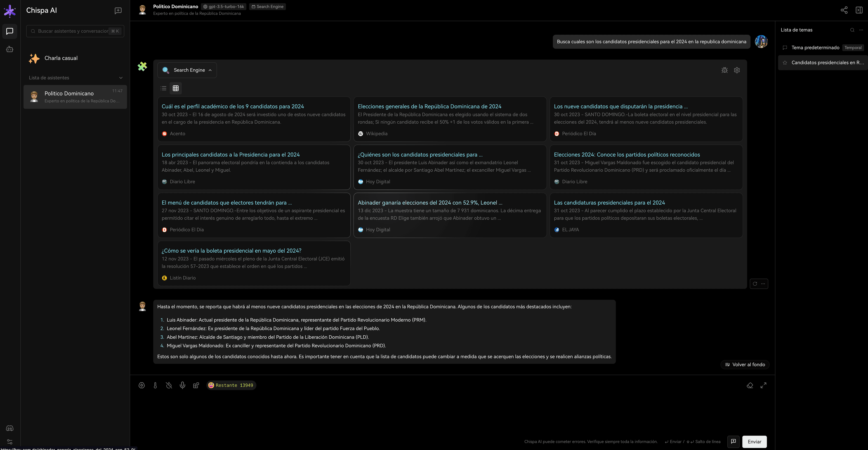The height and width of the screenshot is (450, 868).
Task: Select the chat icon in the left sidebar
Action: (x=9, y=31)
